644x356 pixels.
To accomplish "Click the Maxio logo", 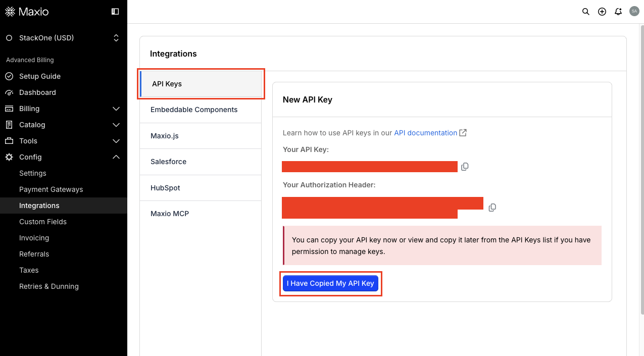I will (27, 12).
